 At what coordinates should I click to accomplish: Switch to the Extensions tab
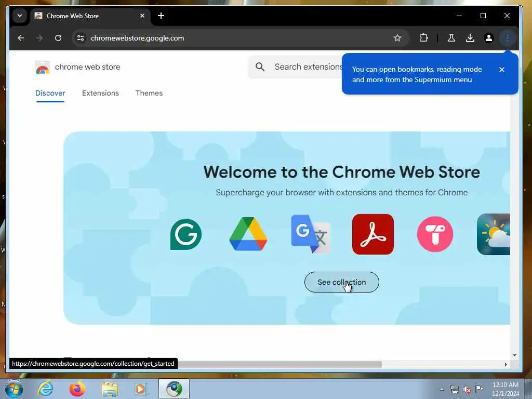tap(100, 93)
